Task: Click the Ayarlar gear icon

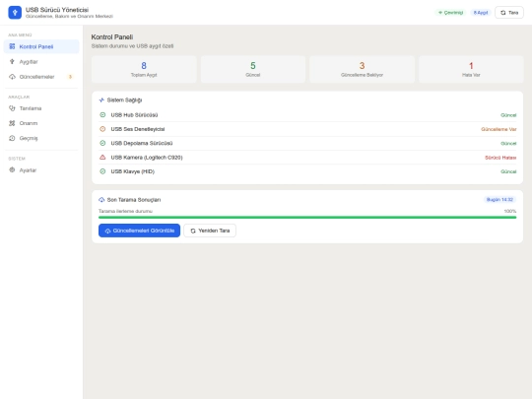Action: tap(12, 169)
